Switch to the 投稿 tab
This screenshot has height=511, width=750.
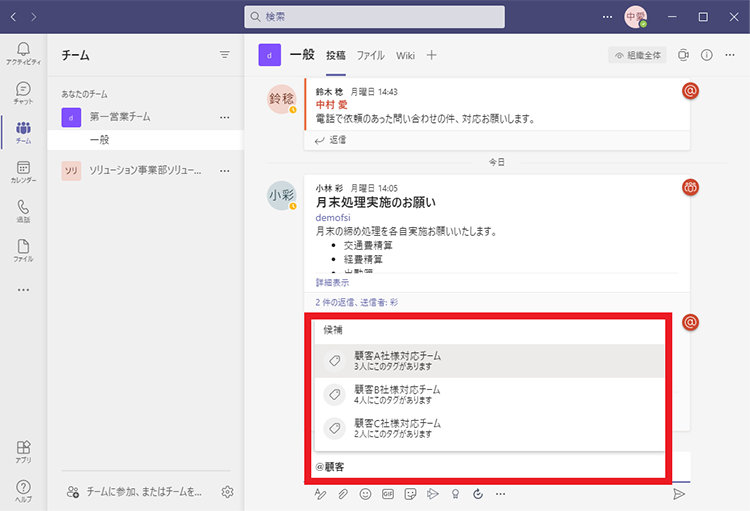(x=336, y=56)
